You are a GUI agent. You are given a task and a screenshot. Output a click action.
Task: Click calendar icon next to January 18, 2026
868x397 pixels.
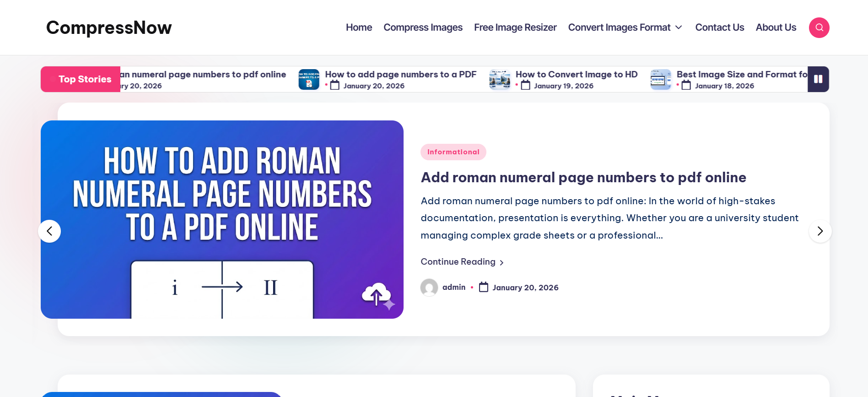pyautogui.click(x=686, y=85)
